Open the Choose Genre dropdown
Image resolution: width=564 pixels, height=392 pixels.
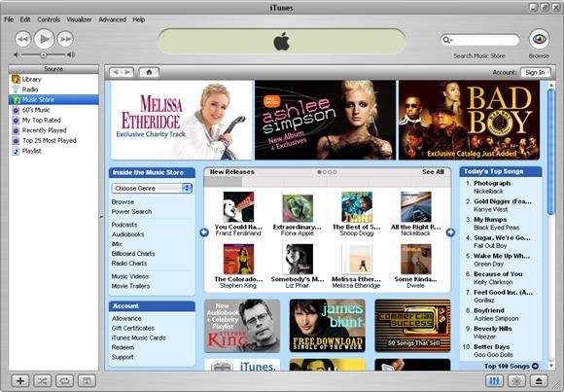click(x=152, y=189)
